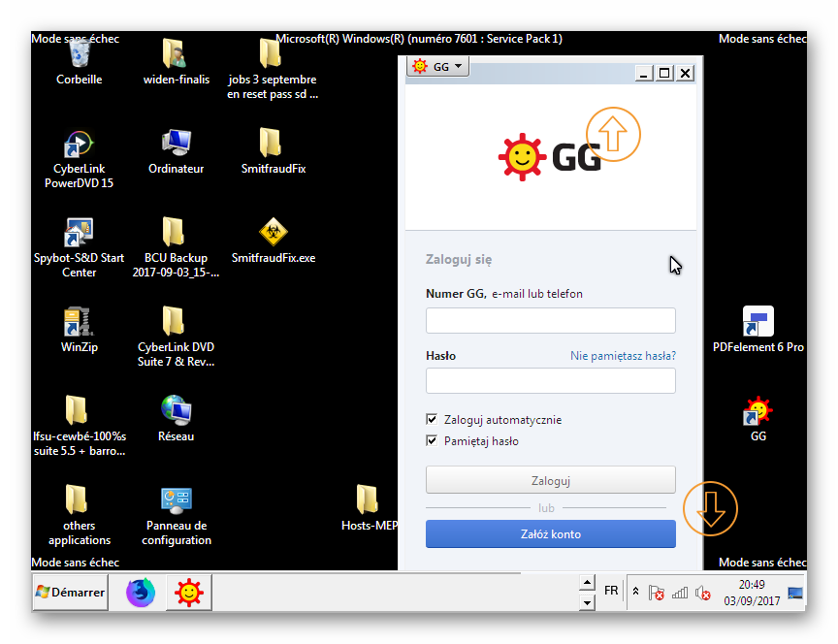This screenshot has height=644, width=838.
Task: Show hidden tray icons chevron
Action: pyautogui.click(x=635, y=591)
